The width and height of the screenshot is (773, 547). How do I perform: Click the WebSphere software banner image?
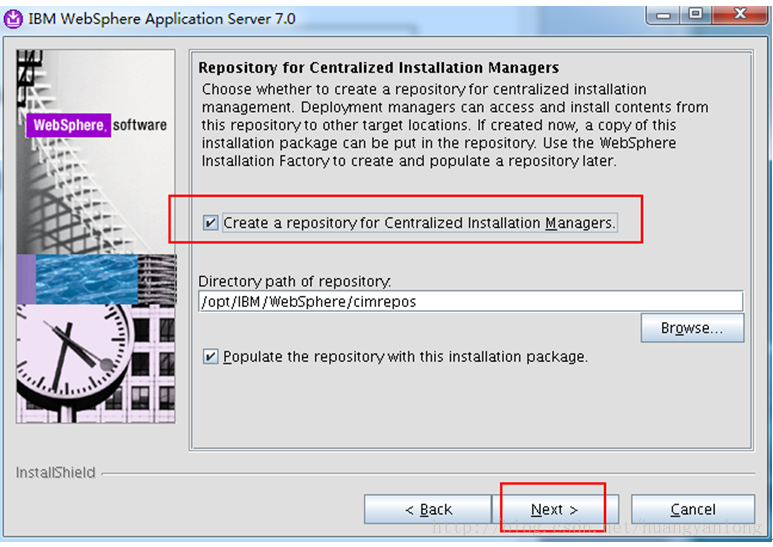pos(96,236)
